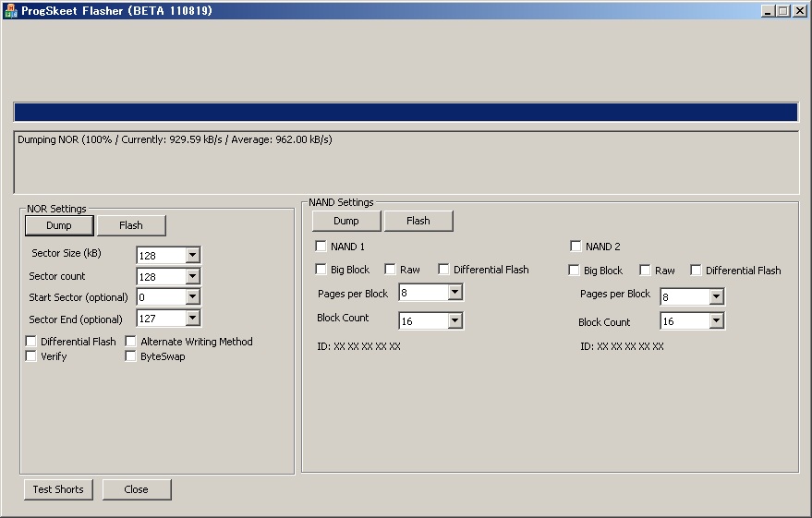Click the ProgSkeet app icon in title bar
The image size is (812, 518).
pos(10,11)
